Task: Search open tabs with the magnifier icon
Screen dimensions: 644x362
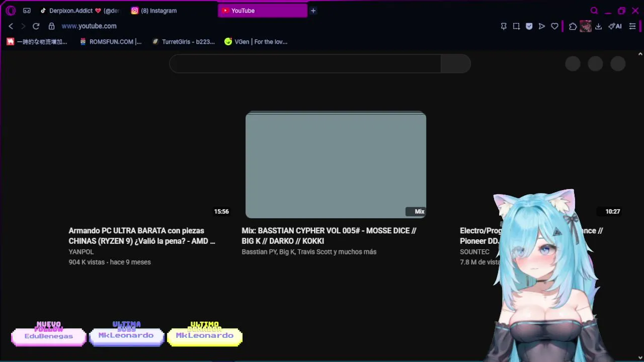Action: coord(594,11)
